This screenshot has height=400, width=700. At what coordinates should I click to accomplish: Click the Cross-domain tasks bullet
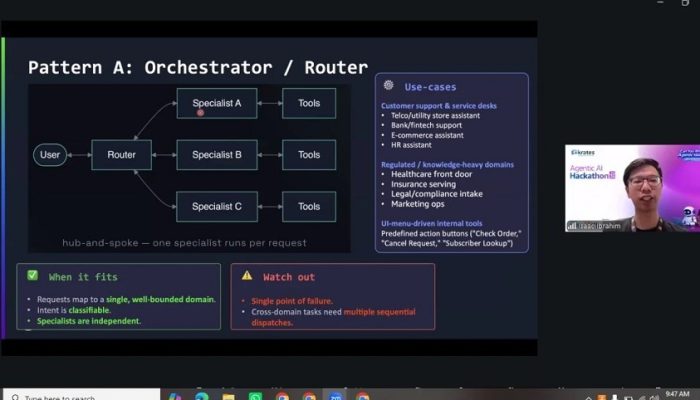[x=333, y=317]
